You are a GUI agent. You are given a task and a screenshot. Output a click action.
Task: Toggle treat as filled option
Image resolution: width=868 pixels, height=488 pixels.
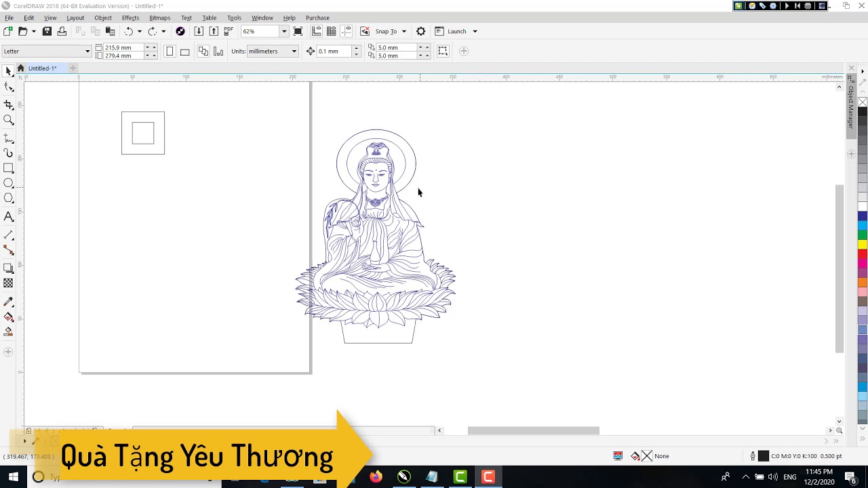pos(443,51)
